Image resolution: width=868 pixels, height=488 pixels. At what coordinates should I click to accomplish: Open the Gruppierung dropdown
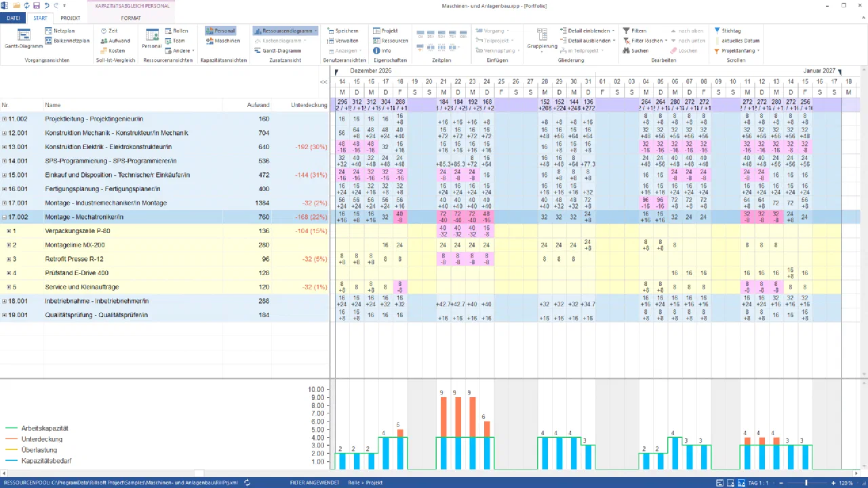tap(542, 39)
